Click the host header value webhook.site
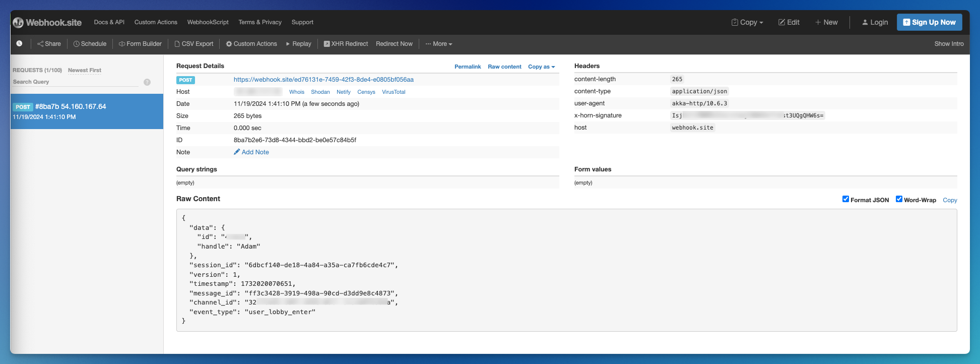The width and height of the screenshot is (980, 364). pos(692,128)
